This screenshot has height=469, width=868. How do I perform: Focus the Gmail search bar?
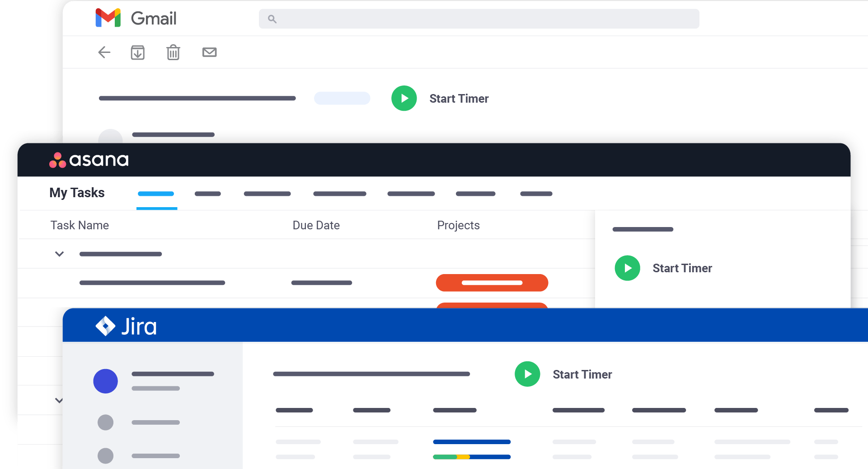(x=479, y=19)
